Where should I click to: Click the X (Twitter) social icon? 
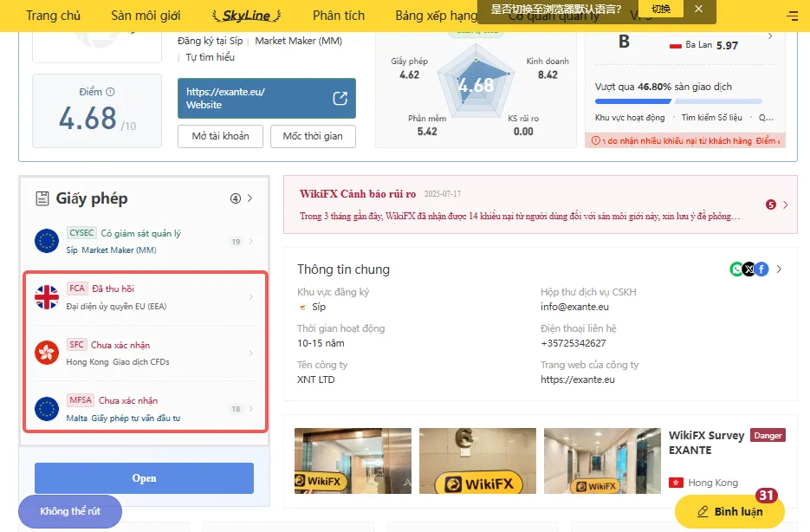coord(749,269)
